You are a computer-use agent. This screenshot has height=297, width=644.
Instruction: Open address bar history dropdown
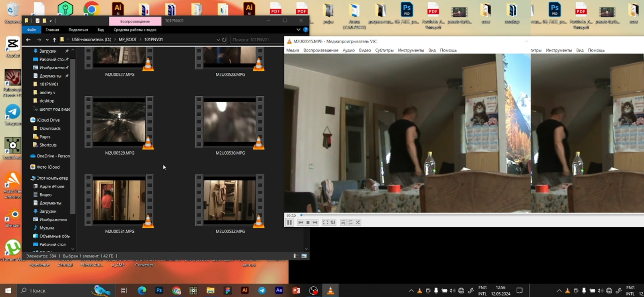(218, 40)
